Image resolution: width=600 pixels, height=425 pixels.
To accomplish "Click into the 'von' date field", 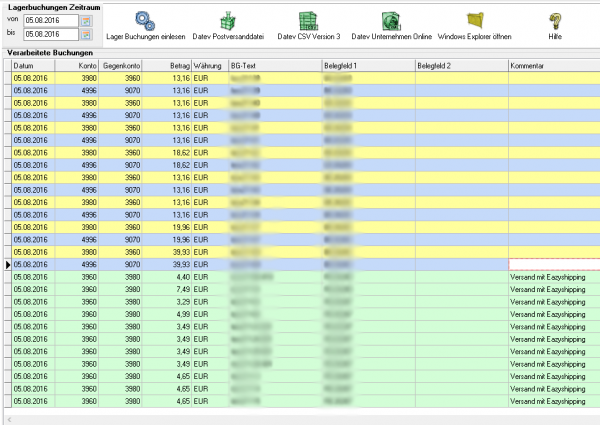I will click(50, 19).
